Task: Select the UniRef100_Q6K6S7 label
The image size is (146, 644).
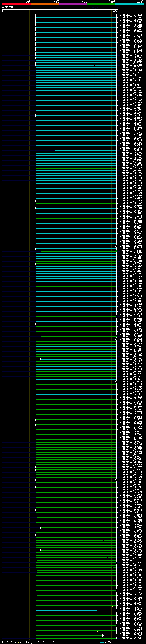Action: click(x=131, y=90)
